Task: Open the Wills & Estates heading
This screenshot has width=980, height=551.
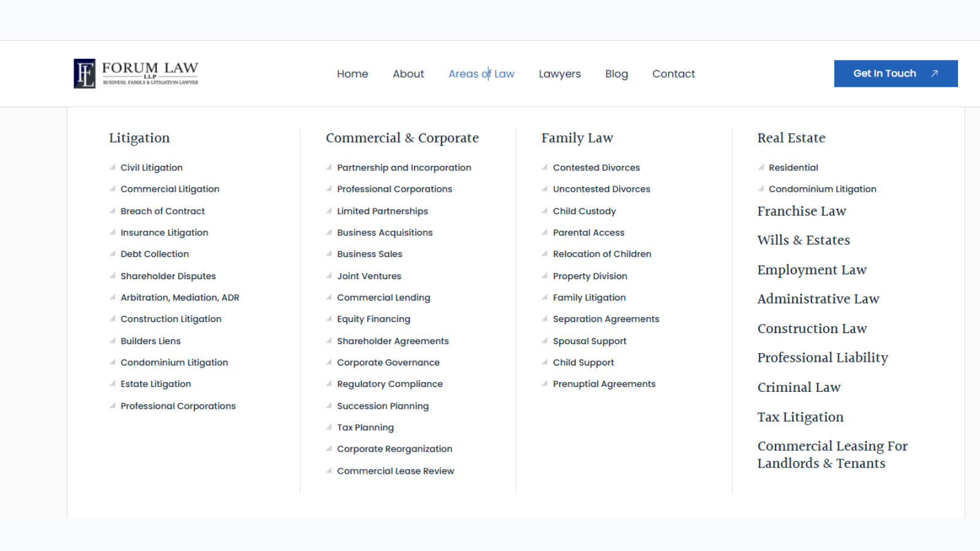Action: click(803, 240)
